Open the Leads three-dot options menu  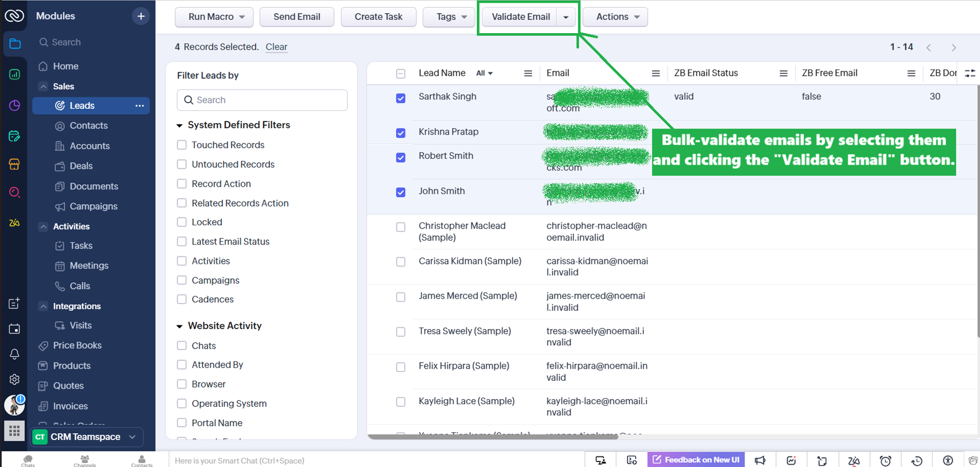140,105
